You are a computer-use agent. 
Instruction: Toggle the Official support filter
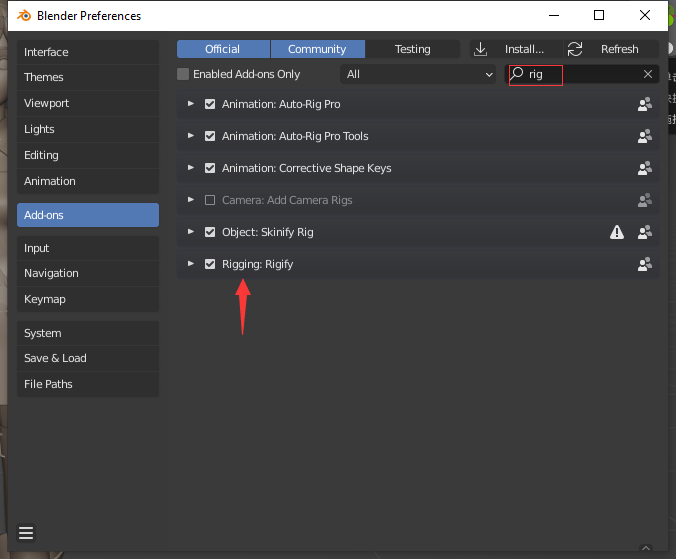[x=223, y=49]
